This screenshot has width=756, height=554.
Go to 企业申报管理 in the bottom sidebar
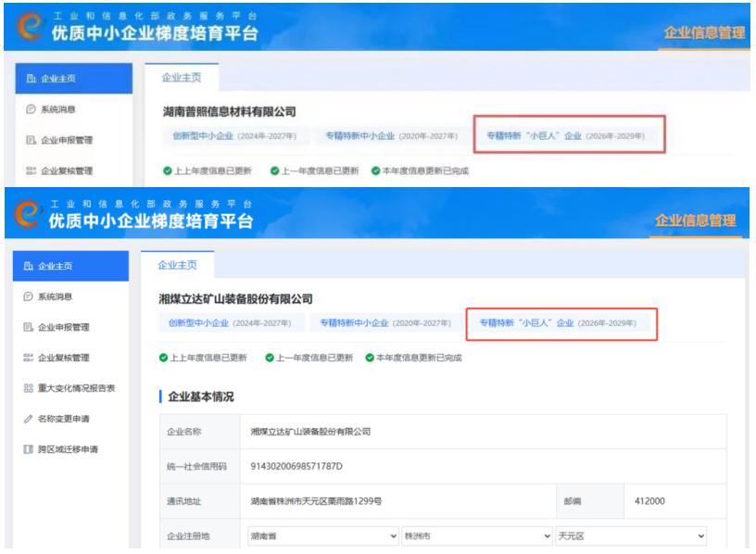click(70, 327)
